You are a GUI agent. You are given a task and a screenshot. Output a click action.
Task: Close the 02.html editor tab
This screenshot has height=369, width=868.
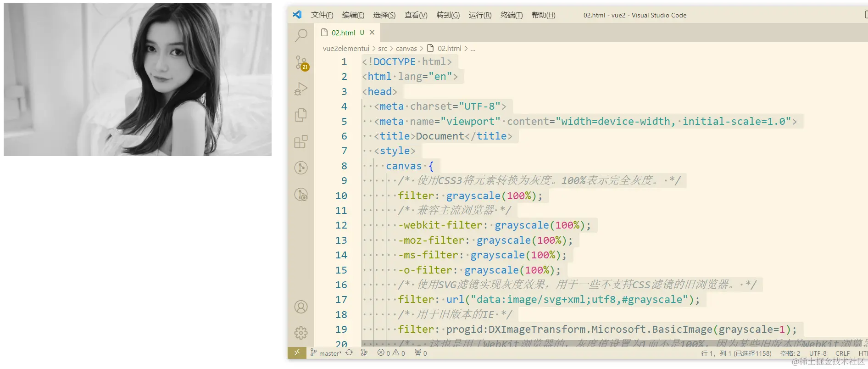(x=372, y=33)
